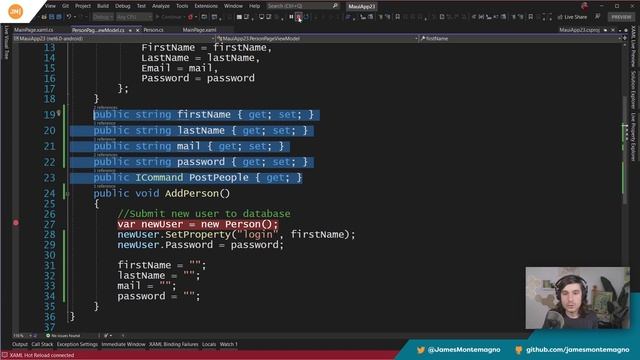Close the PersonPageViewModel.cs tab
This screenshot has height=360, width=640.
pyautogui.click(x=138, y=30)
